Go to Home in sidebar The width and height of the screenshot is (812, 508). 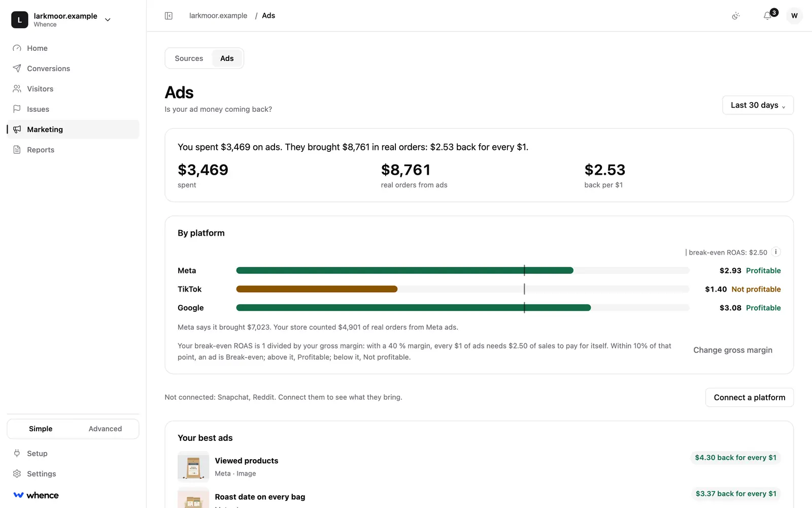point(73,48)
